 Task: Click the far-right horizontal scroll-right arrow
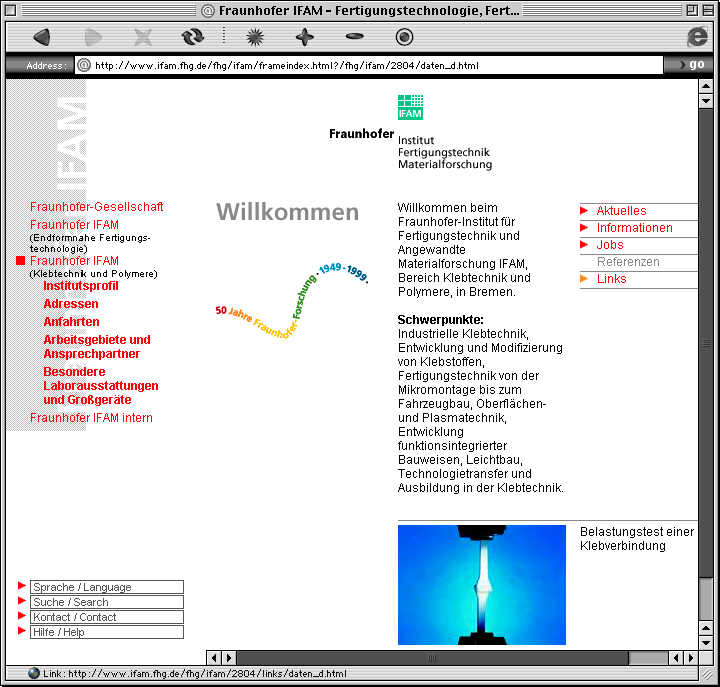click(691, 658)
